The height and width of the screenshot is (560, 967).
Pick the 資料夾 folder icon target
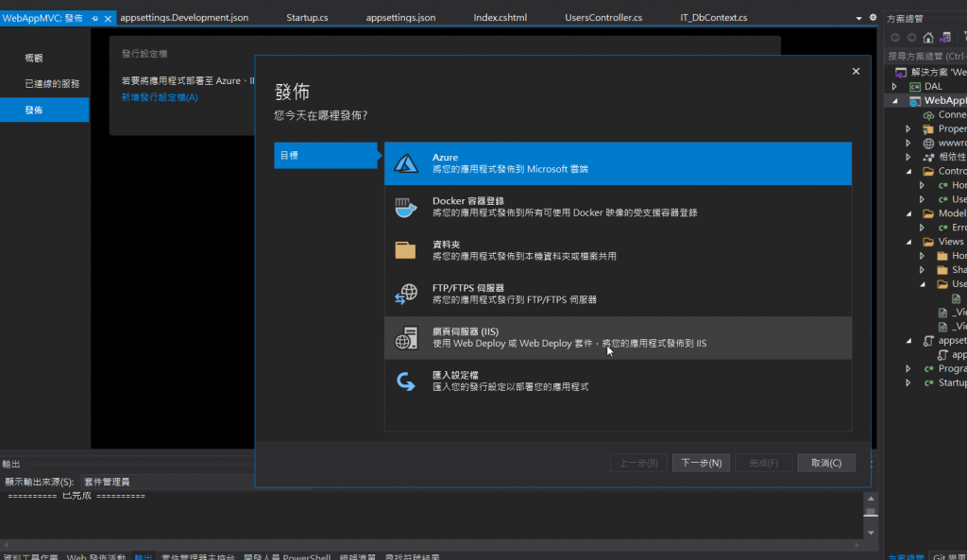coord(405,250)
